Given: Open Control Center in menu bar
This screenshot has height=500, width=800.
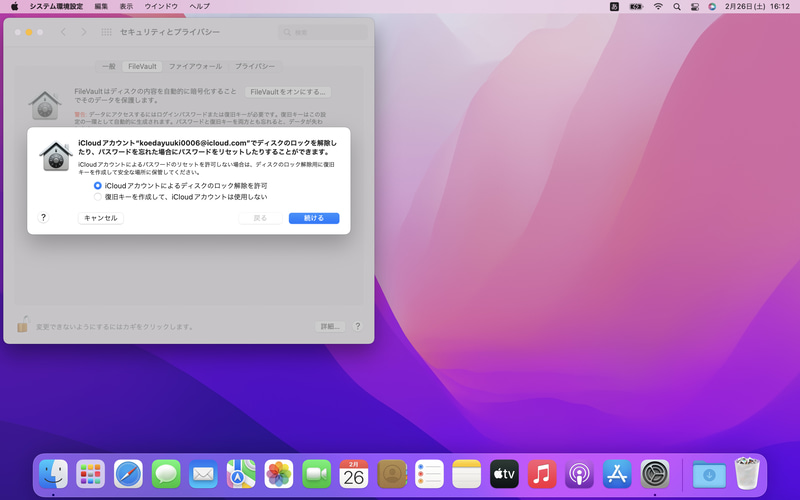Looking at the screenshot, I should 694,7.
